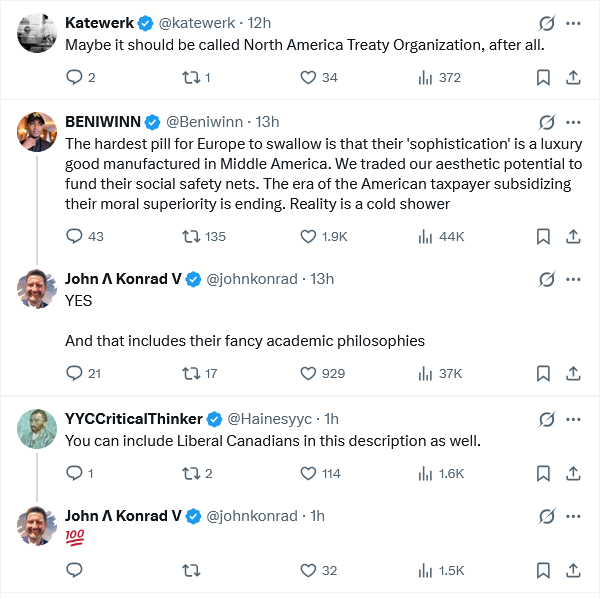Reply to Katewerk's NATO tweet

(x=74, y=77)
